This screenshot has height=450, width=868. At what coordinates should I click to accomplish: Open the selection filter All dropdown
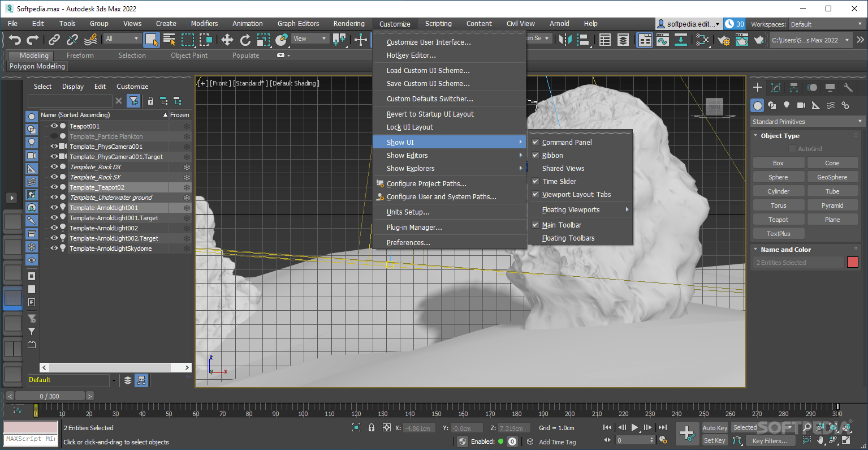pyautogui.click(x=122, y=38)
